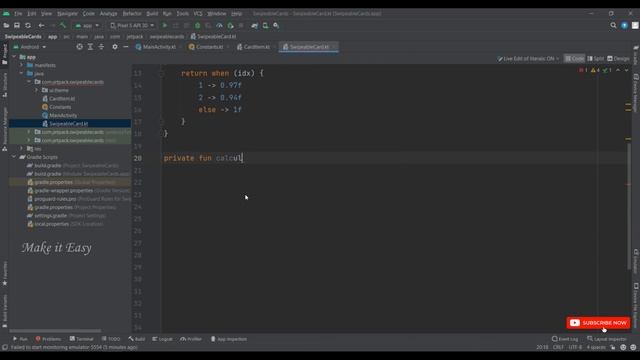Switch editor to Code view
The width and height of the screenshot is (640, 360).
point(574,58)
